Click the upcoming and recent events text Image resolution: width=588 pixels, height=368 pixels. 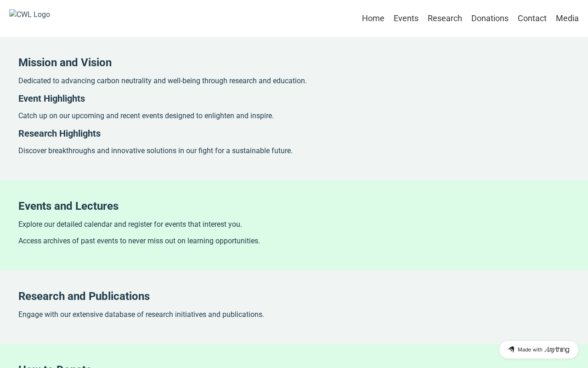click(146, 116)
